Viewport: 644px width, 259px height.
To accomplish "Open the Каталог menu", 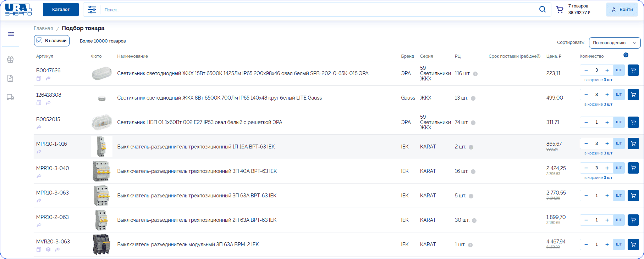I will click(61, 10).
